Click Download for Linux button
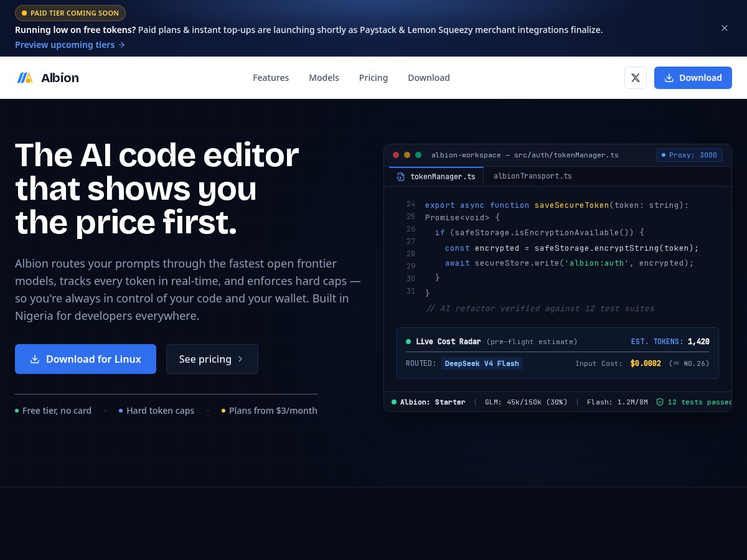This screenshot has height=560, width=747. pos(85,359)
